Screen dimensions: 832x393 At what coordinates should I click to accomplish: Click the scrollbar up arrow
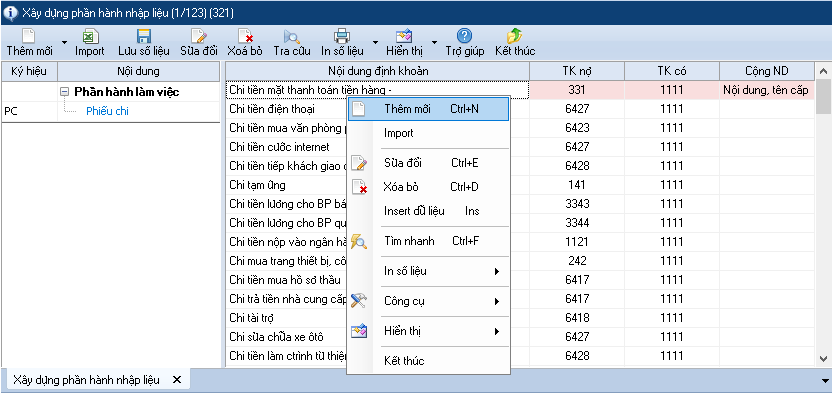click(x=824, y=71)
